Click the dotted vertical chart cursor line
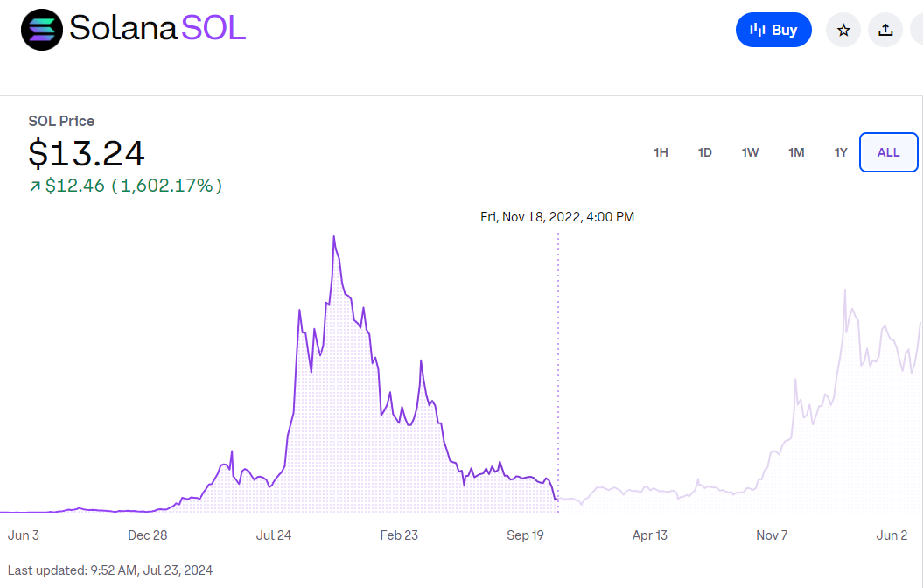Image resolution: width=923 pixels, height=588 pixels. click(558, 372)
